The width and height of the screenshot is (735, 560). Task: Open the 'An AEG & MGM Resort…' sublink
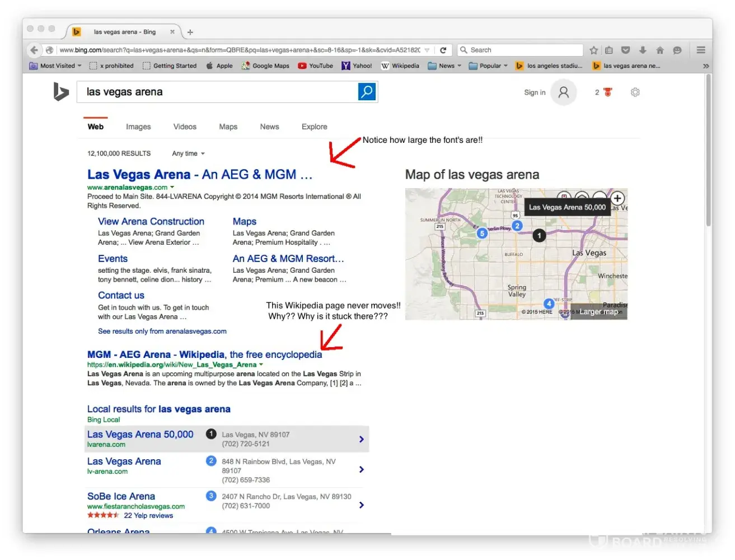[288, 259]
